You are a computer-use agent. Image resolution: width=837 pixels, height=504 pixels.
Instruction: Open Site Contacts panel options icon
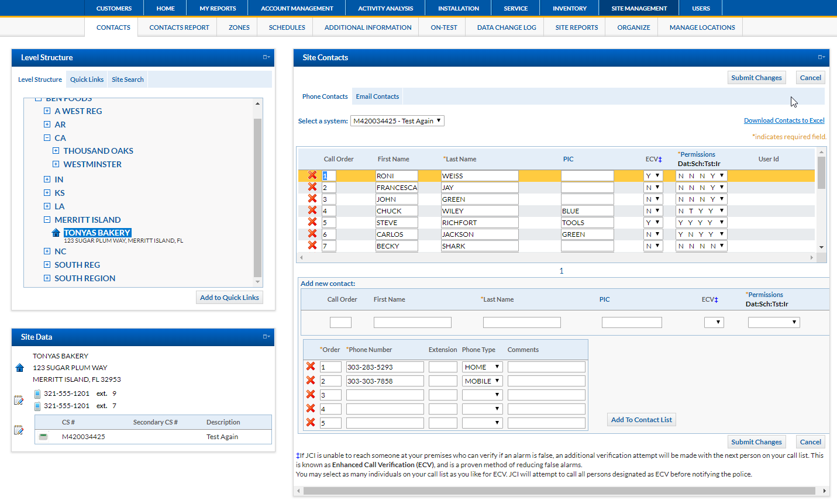(821, 57)
